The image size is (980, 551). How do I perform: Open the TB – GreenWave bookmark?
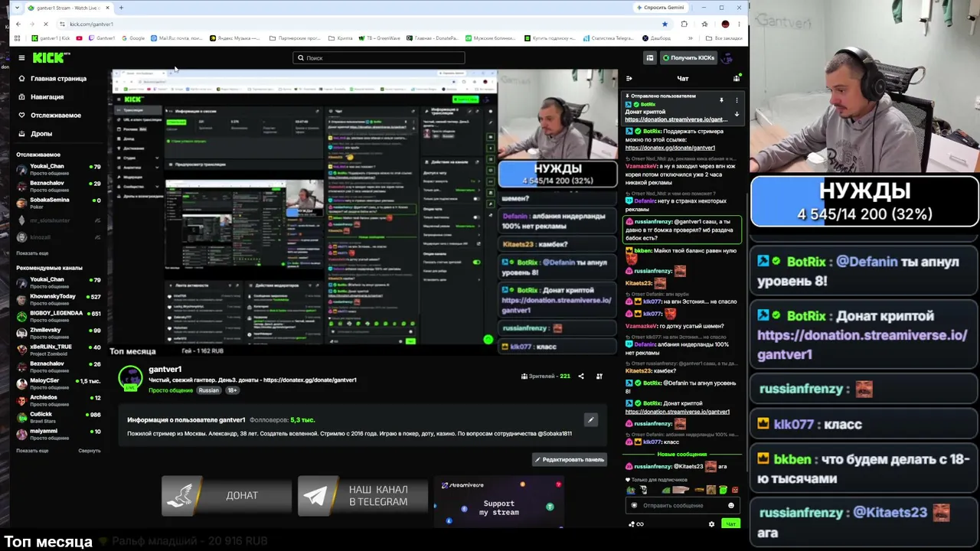pyautogui.click(x=379, y=38)
